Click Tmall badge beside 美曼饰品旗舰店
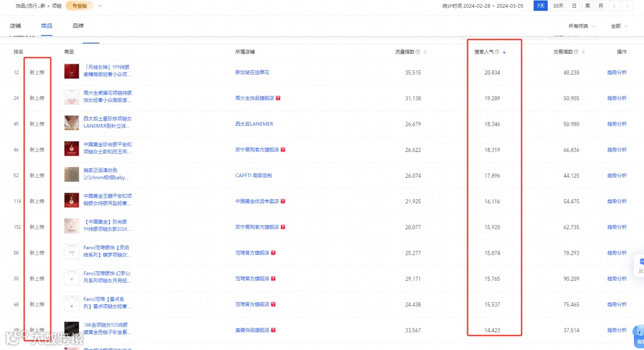This screenshot has height=350, width=644. point(273,330)
